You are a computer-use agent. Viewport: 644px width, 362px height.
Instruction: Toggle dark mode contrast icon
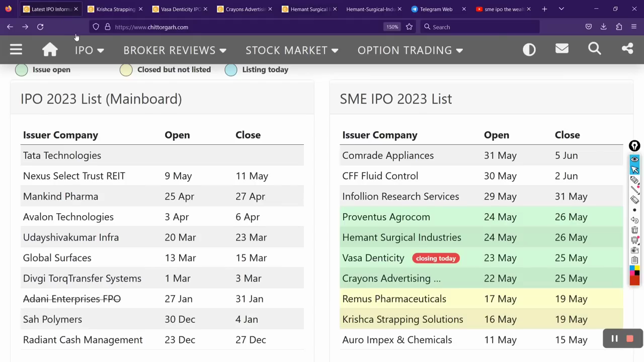coord(529,49)
